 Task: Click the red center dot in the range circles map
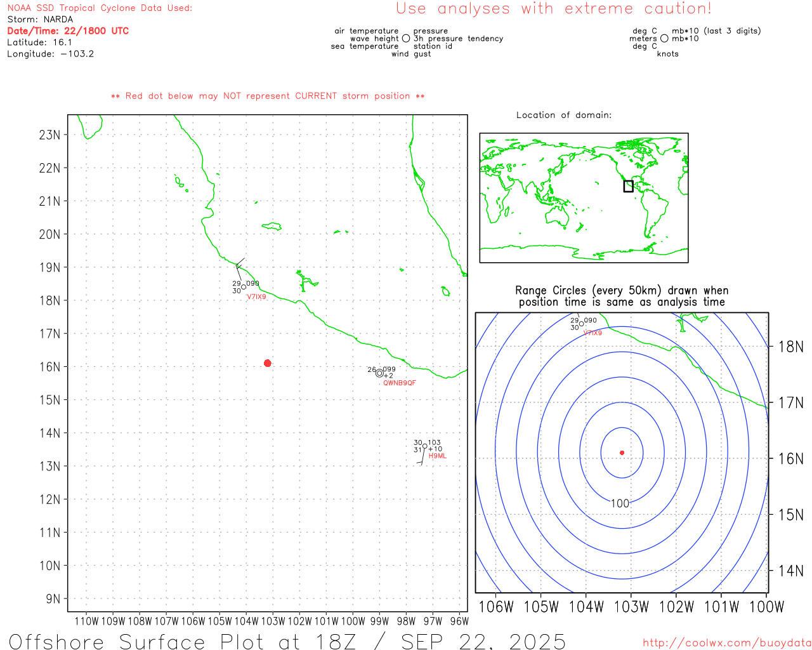click(x=622, y=453)
